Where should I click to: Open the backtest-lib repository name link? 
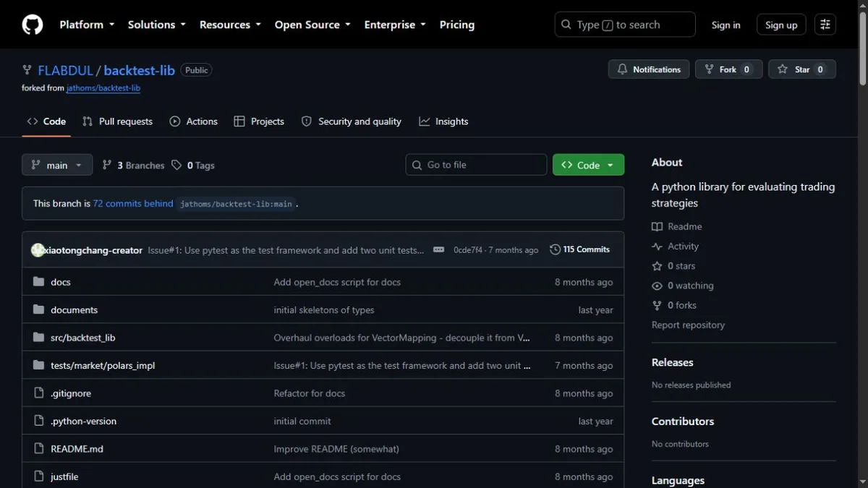(139, 70)
